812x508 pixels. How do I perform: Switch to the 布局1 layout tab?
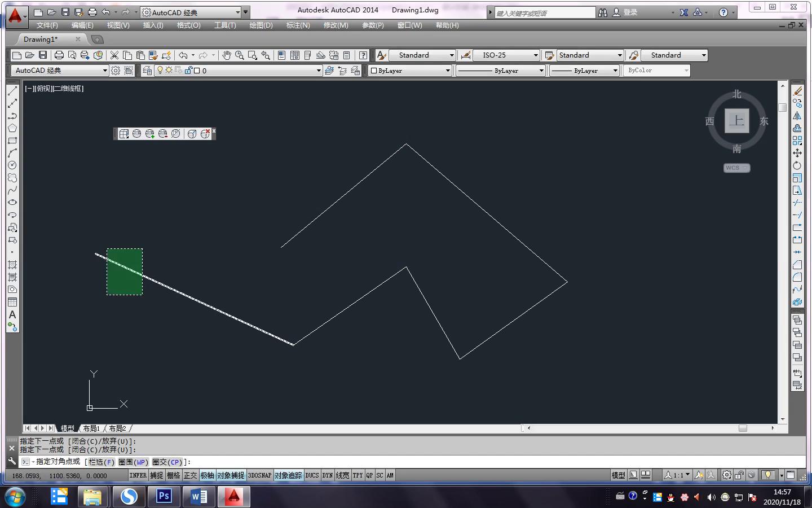pos(91,428)
